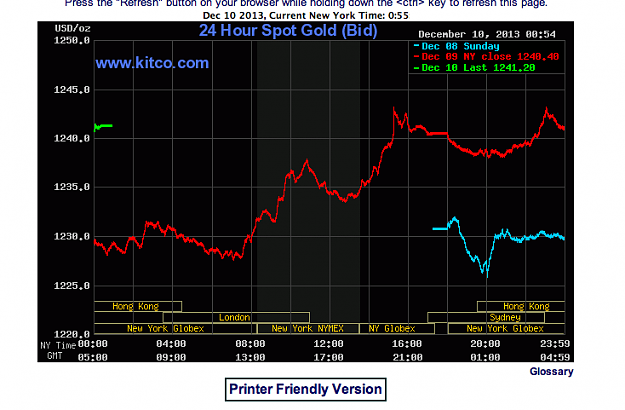The height and width of the screenshot is (410, 625).
Task: Click the December 10, 2013 00:54 timestamp
Action: [x=487, y=34]
